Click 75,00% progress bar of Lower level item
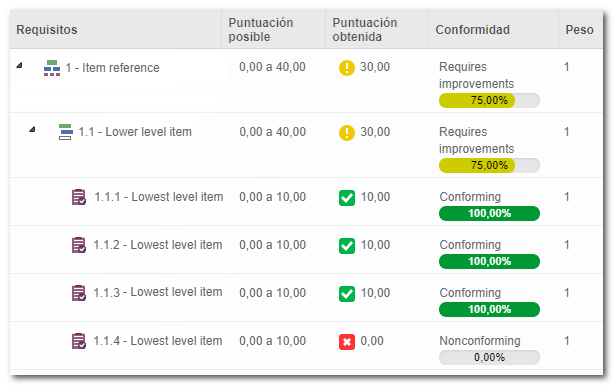Screen dimensions: 614x386 click(489, 166)
